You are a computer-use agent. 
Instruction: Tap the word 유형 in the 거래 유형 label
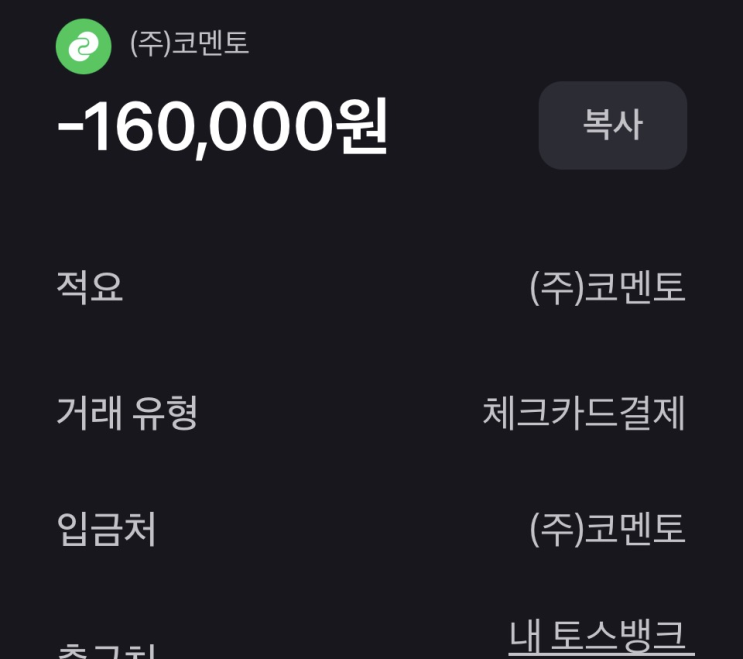[165, 412]
